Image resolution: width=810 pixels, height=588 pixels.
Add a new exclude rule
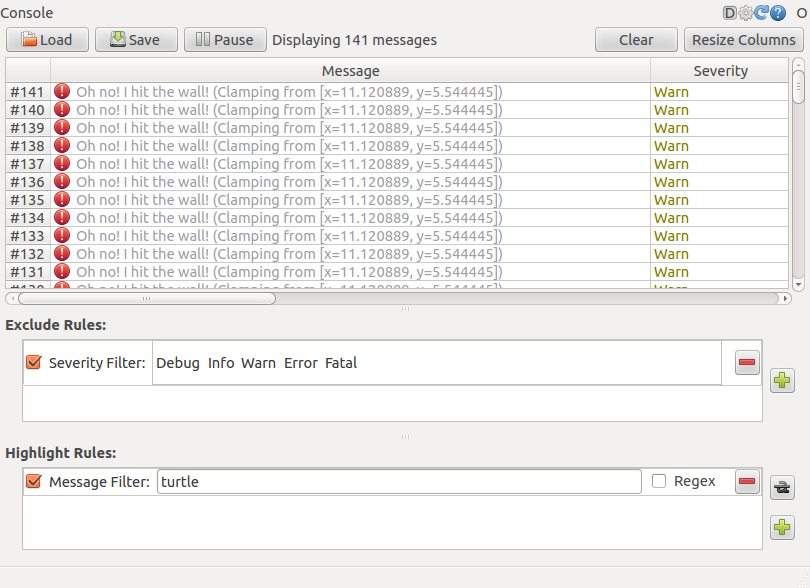(782, 380)
